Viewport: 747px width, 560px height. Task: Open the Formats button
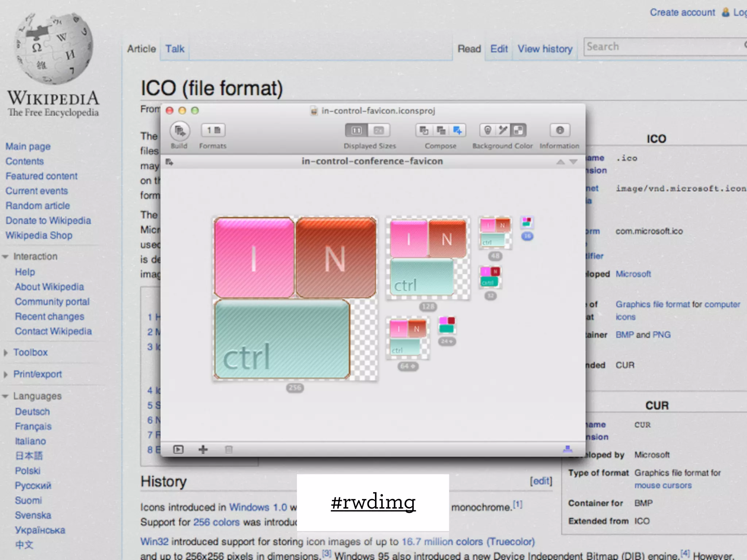(213, 130)
